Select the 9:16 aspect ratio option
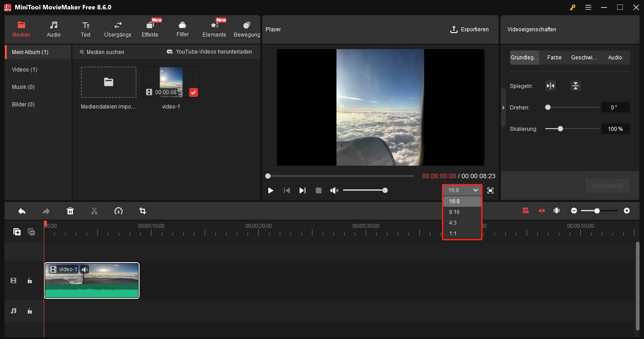 [454, 212]
